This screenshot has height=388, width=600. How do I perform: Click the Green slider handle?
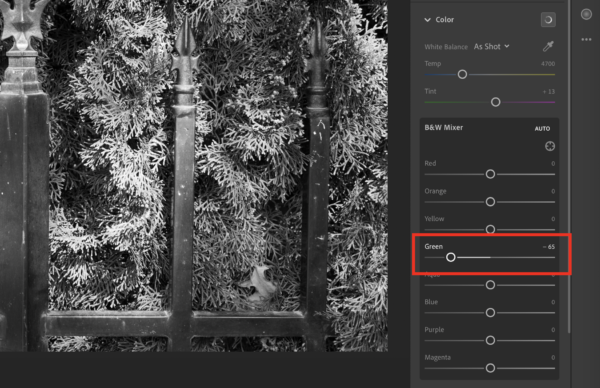(451, 257)
